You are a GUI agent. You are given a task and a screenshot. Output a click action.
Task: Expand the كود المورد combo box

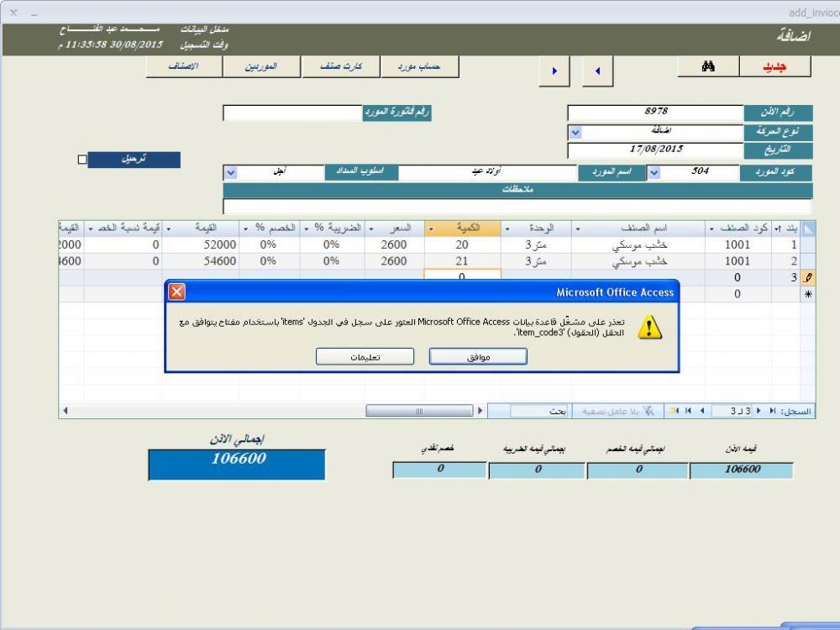(x=654, y=172)
